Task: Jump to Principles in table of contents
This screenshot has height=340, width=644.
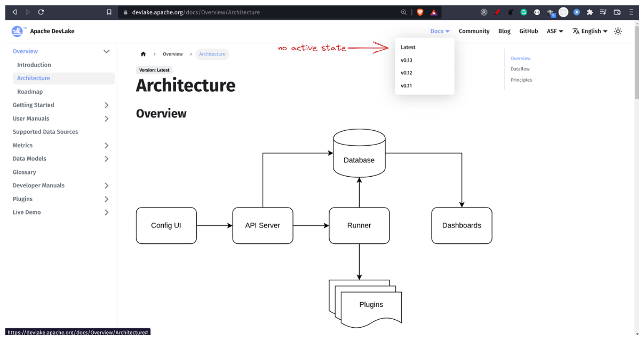Action: coord(521,80)
